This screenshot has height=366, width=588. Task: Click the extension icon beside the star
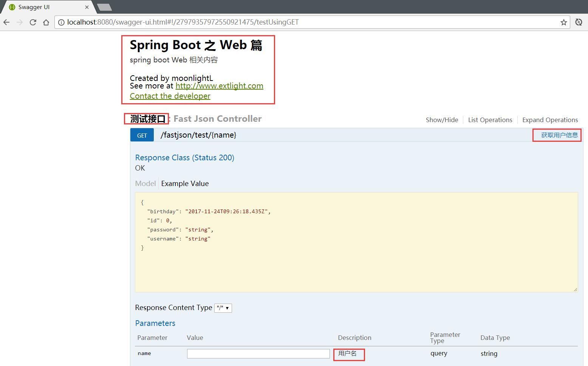(x=579, y=22)
